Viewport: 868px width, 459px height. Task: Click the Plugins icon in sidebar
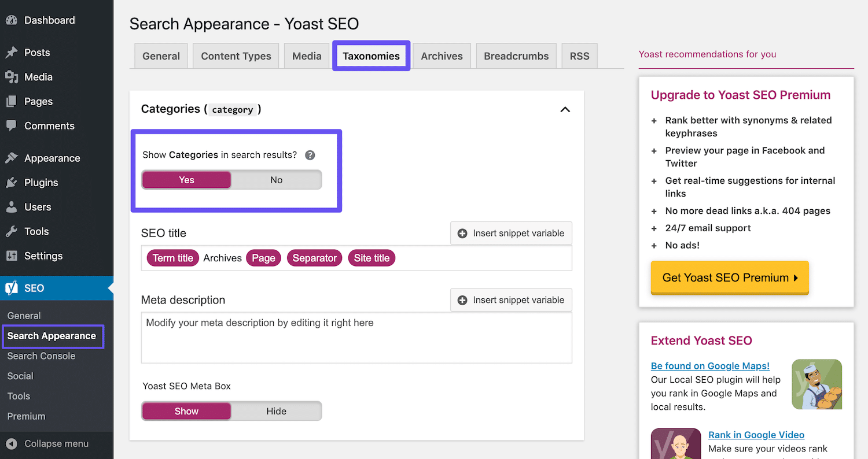click(13, 182)
